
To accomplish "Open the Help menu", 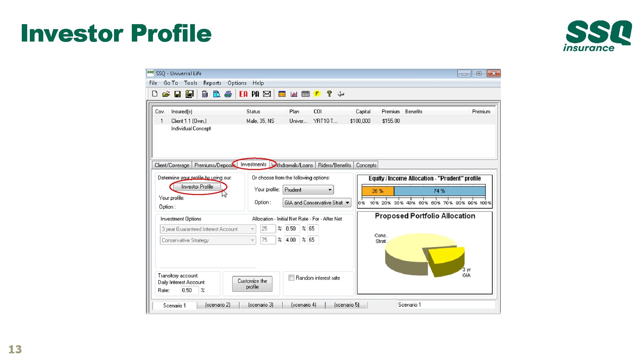I will point(258,83).
